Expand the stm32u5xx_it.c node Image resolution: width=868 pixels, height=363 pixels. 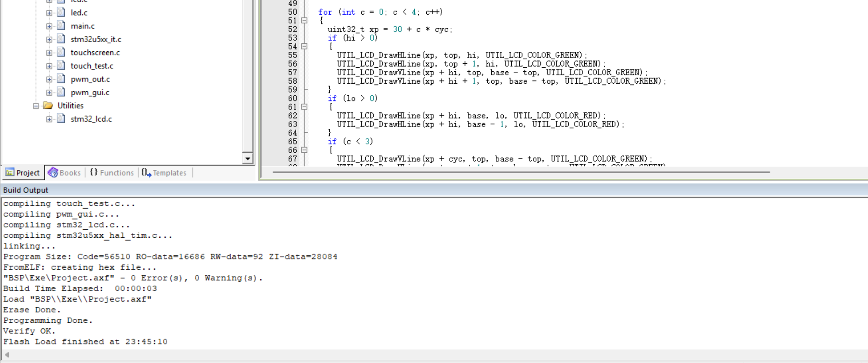[49, 39]
